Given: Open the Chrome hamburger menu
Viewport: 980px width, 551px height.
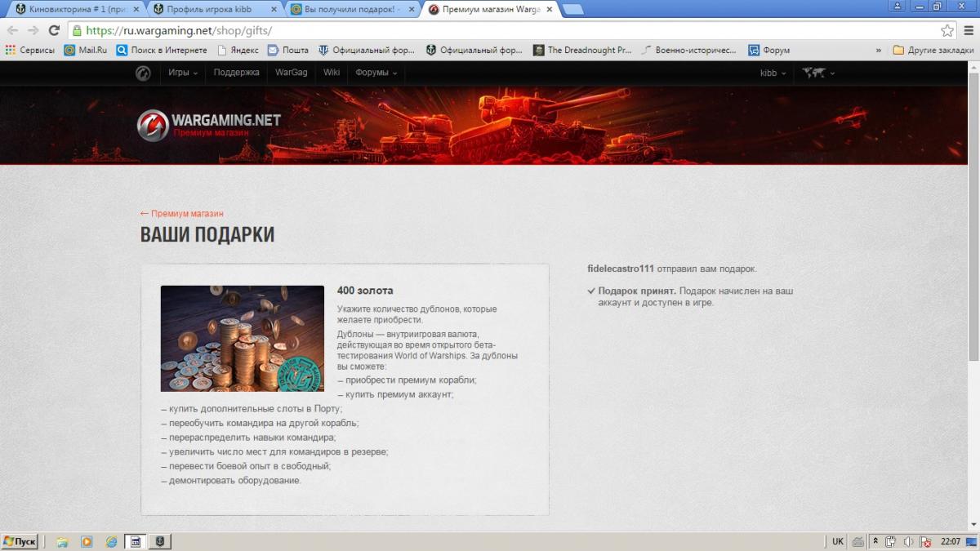Looking at the screenshot, I should tap(968, 30).
